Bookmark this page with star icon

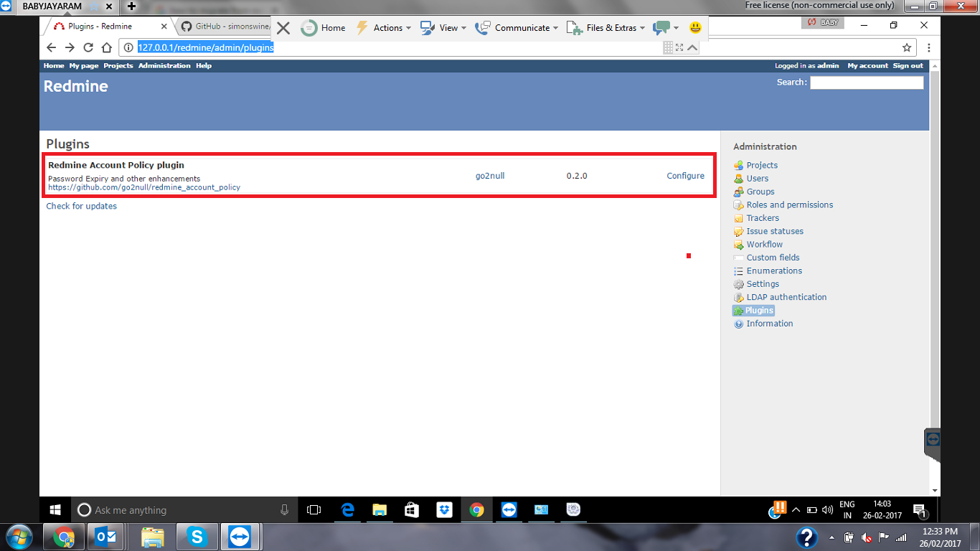click(x=907, y=47)
